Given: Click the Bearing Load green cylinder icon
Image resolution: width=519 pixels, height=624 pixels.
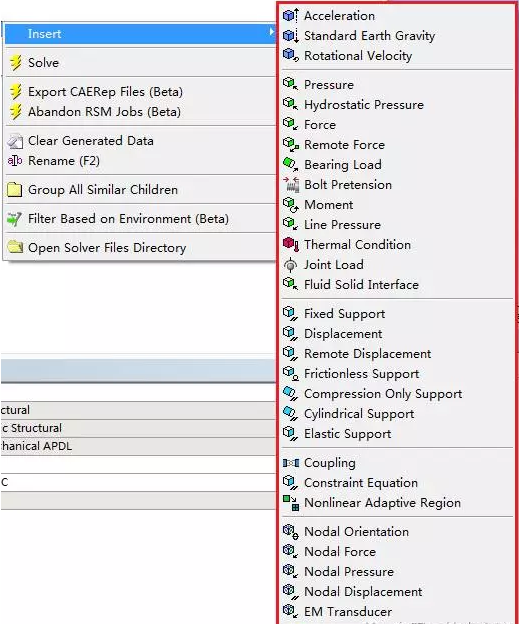Looking at the screenshot, I should coord(291,164).
